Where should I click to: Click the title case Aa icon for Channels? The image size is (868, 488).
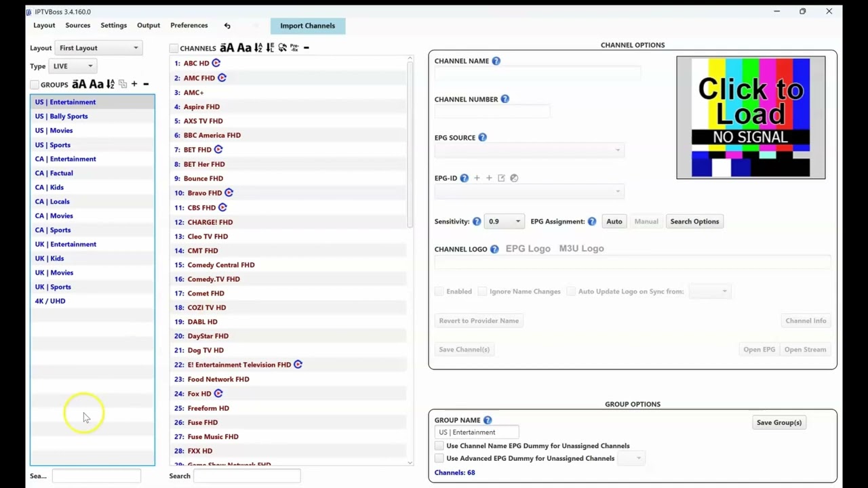click(x=244, y=47)
